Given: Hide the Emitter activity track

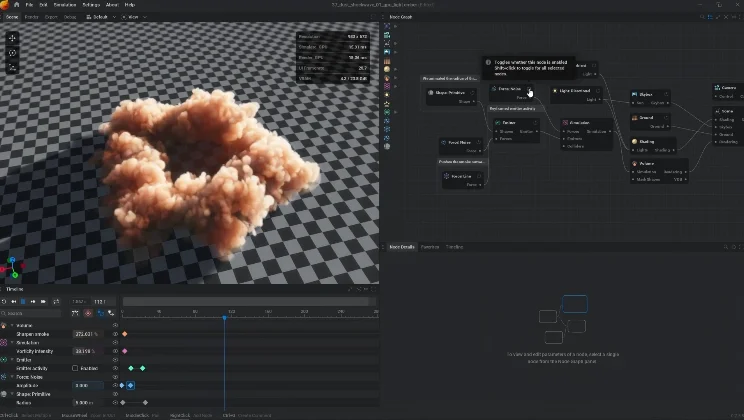Looking at the screenshot, I should (115, 368).
